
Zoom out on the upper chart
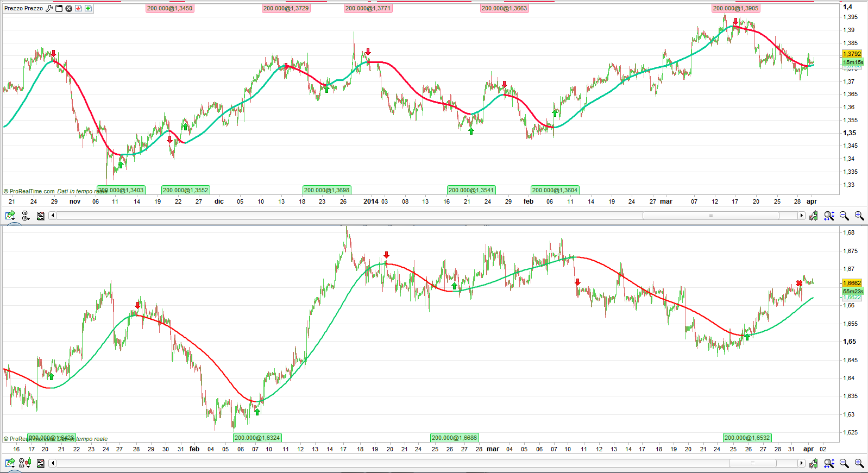point(844,216)
